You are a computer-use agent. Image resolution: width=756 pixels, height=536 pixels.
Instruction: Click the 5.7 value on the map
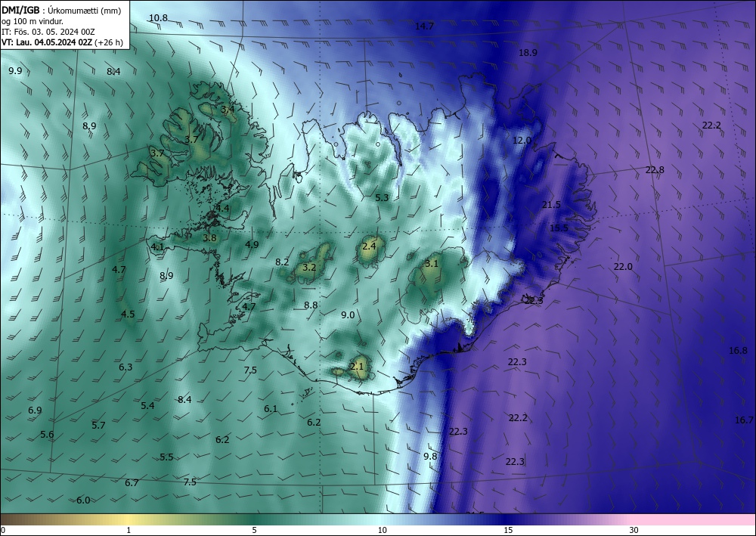(x=98, y=426)
